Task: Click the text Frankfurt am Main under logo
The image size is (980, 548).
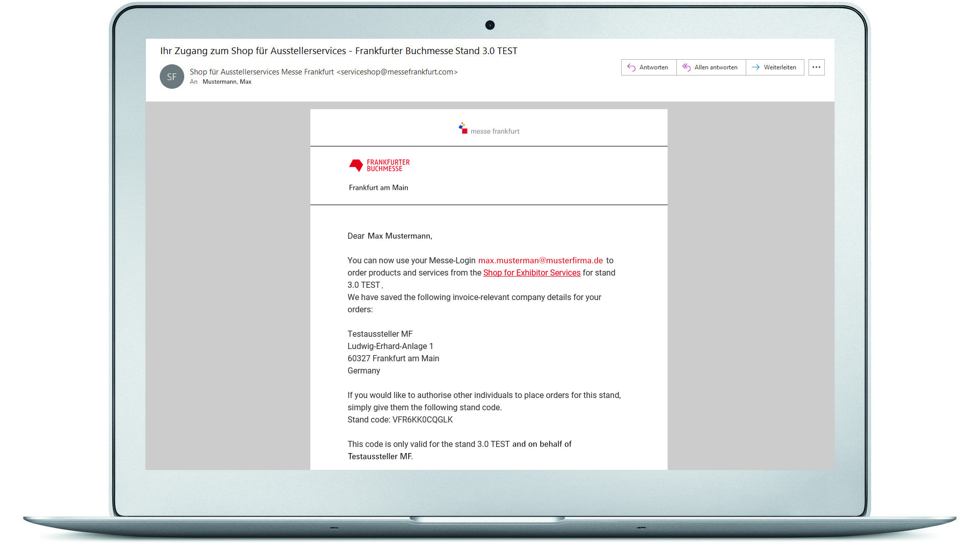Action: (379, 188)
